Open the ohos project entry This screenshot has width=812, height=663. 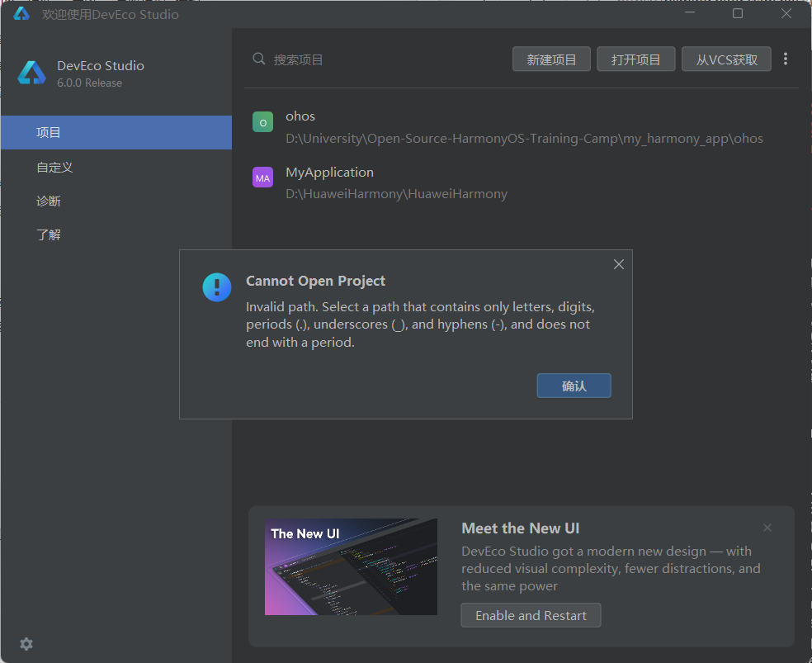tap(521, 127)
